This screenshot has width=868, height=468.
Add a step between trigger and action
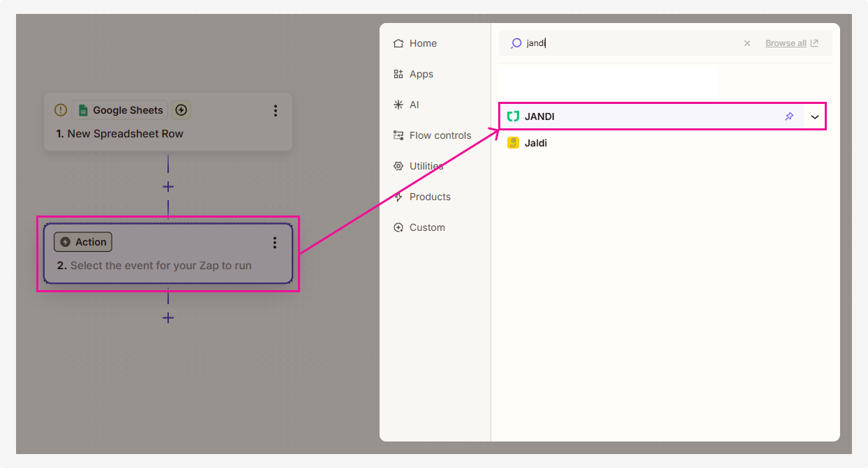pos(168,187)
